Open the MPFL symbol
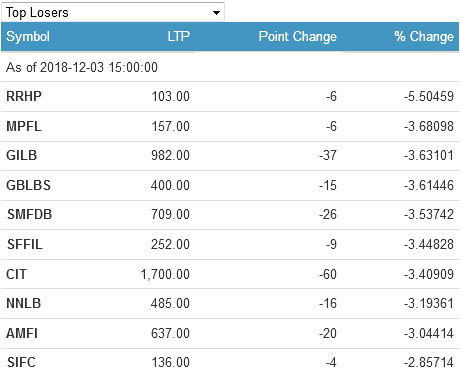This screenshot has height=370, width=461. [24, 126]
